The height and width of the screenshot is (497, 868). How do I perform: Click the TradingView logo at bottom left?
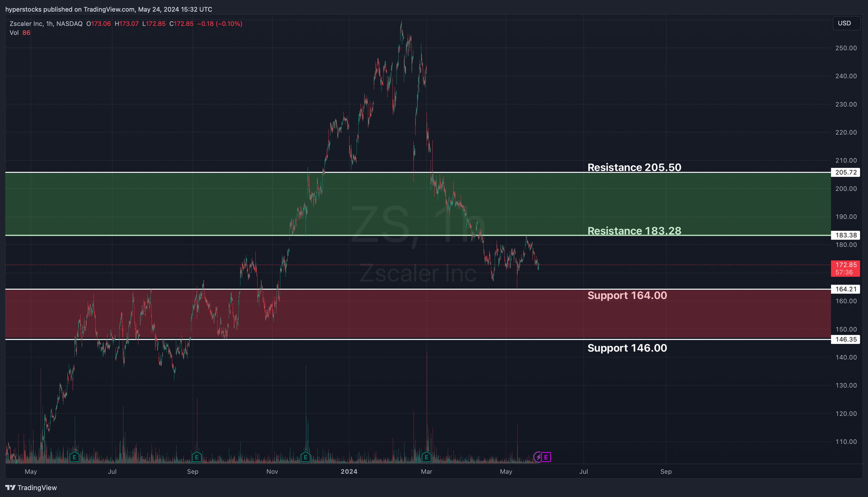click(31, 488)
